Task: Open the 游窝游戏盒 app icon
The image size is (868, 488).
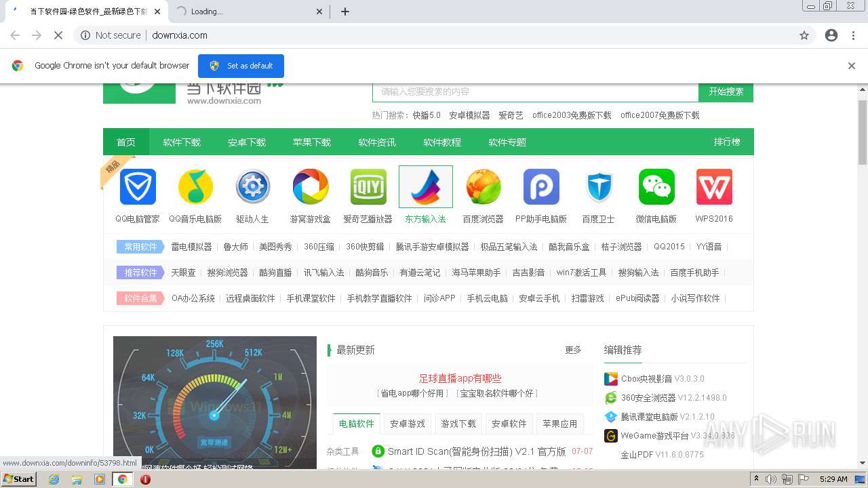Action: pos(311,187)
